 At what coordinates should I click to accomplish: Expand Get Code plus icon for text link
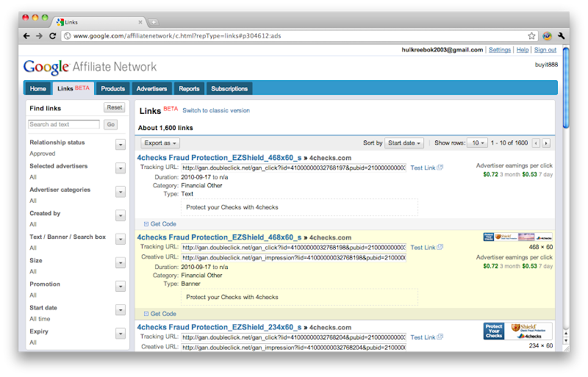click(146, 224)
